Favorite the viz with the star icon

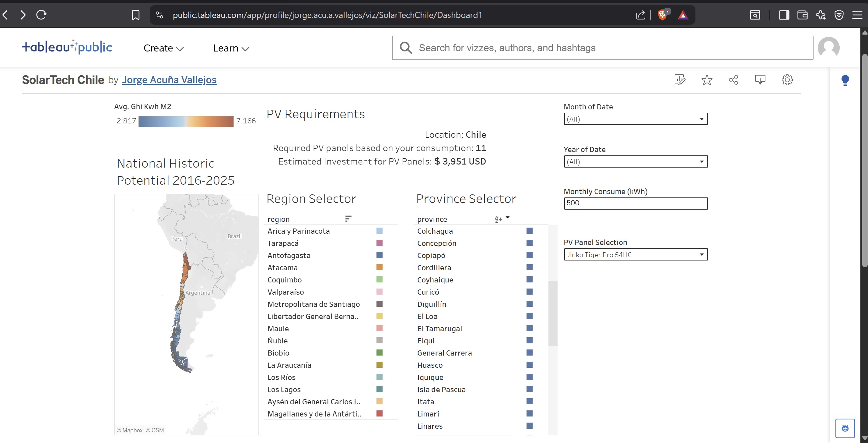[x=707, y=80]
